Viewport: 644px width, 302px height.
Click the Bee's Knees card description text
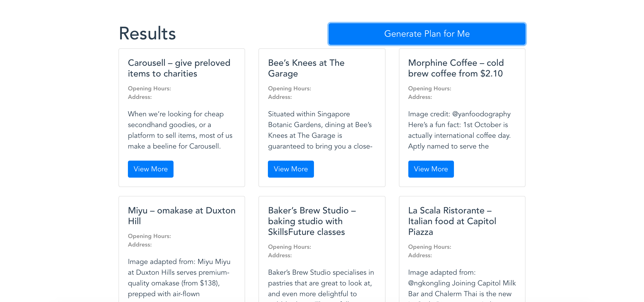[x=320, y=130]
